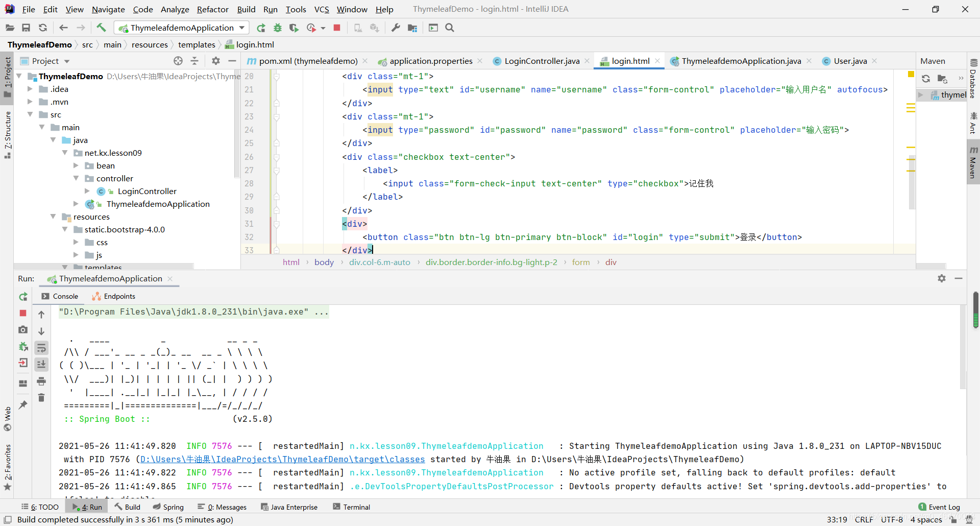Viewport: 980px width, 526px height.
Task: Toggle the Database side tool window
Action: (x=973, y=79)
